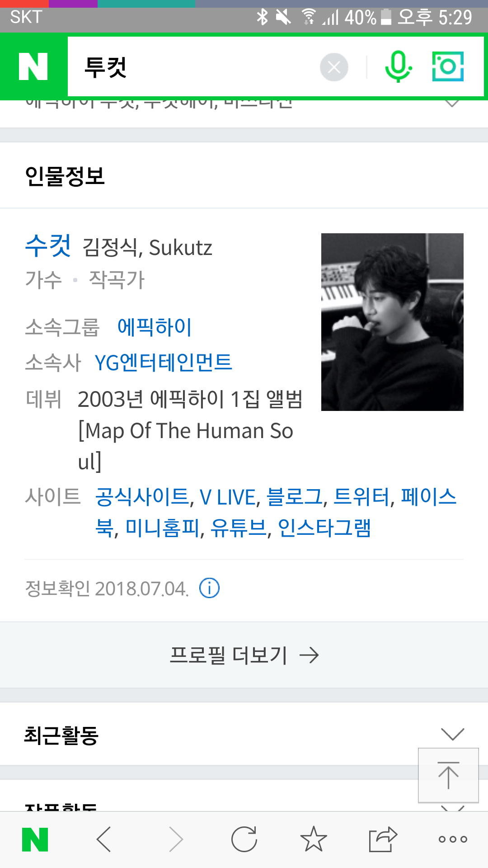Navigate back with the left arrow
This screenshot has width=488, height=868.
click(x=104, y=840)
